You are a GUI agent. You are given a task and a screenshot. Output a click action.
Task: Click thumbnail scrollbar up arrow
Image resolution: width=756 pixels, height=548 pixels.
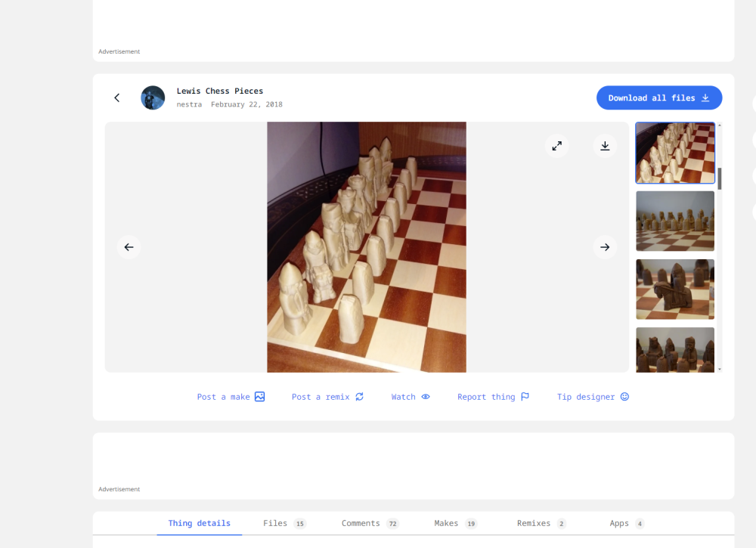pos(720,125)
